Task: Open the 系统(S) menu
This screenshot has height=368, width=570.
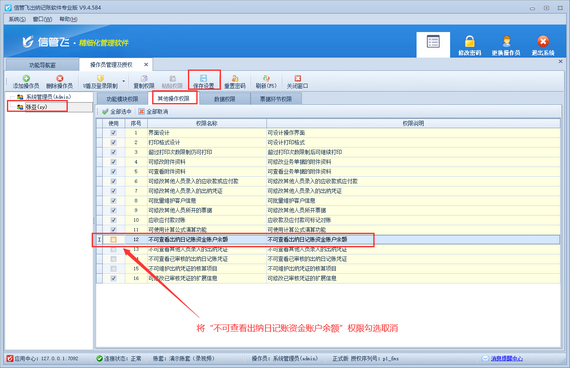Action: (17, 19)
